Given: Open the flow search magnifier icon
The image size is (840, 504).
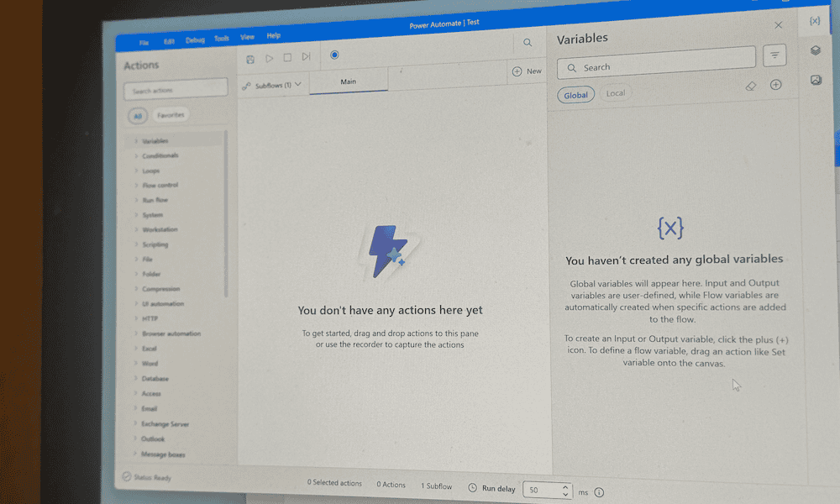Looking at the screenshot, I should coord(528,42).
